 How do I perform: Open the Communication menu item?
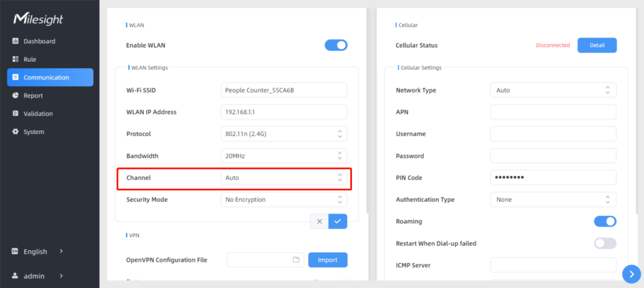click(x=50, y=78)
